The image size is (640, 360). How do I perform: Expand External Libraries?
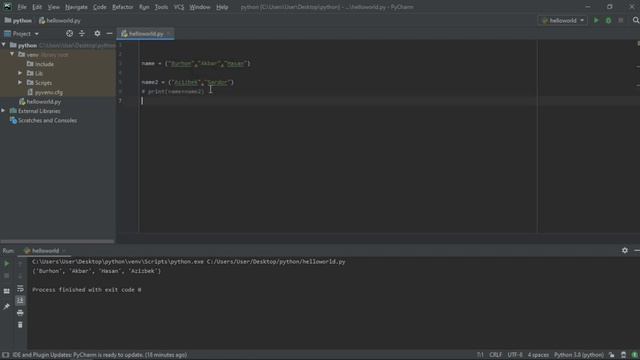3,111
